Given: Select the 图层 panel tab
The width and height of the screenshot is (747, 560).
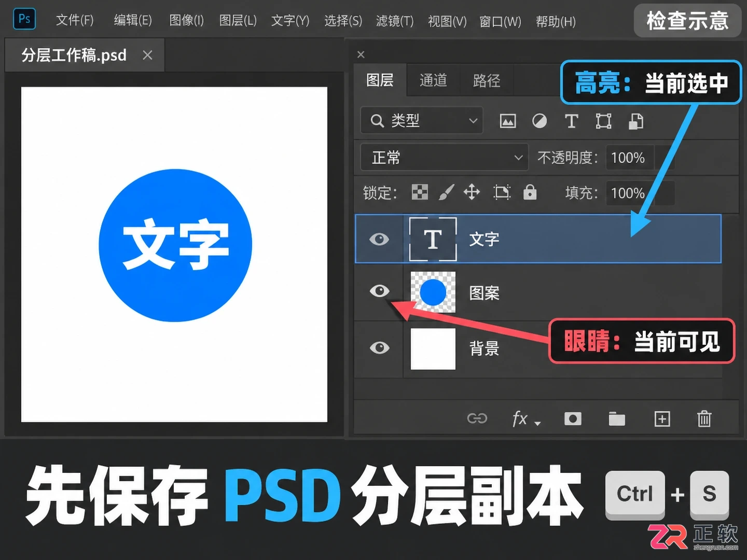Looking at the screenshot, I should pyautogui.click(x=380, y=80).
